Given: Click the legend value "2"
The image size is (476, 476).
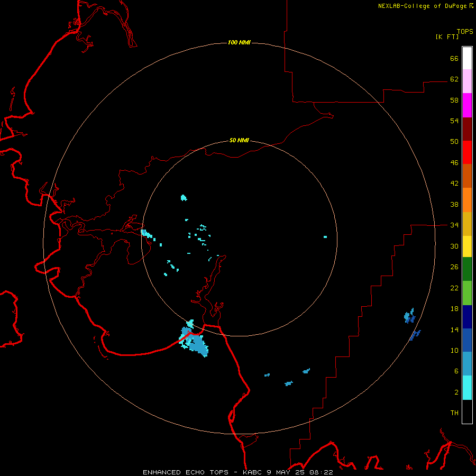Looking at the screenshot, I should (456, 392).
